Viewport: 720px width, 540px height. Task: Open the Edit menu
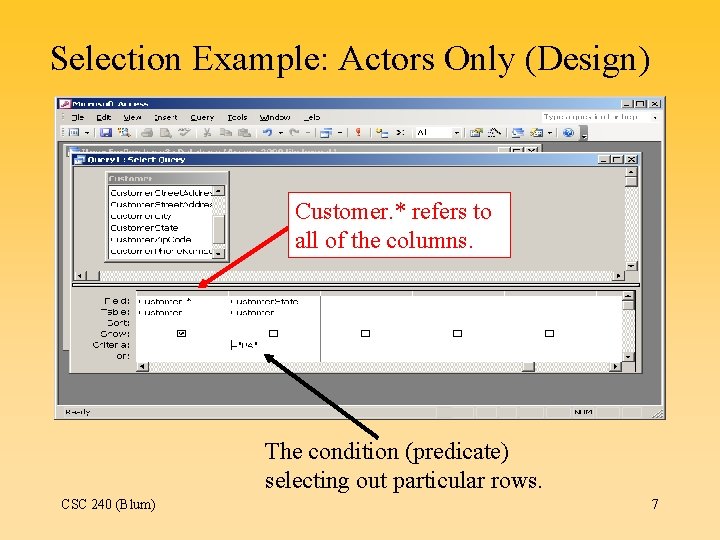click(x=103, y=118)
